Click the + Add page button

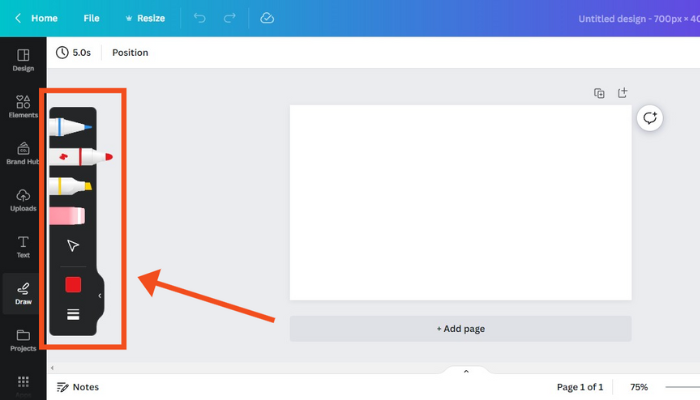461,329
